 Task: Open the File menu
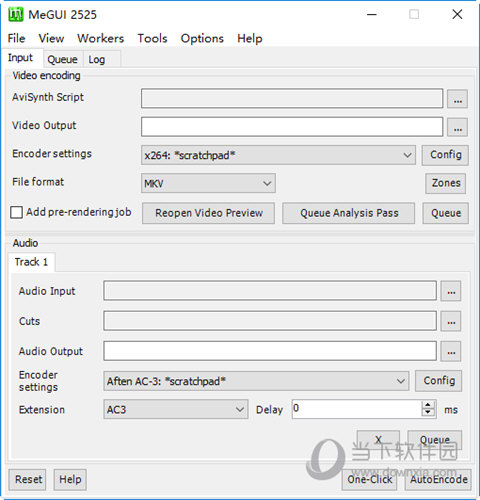[x=16, y=38]
